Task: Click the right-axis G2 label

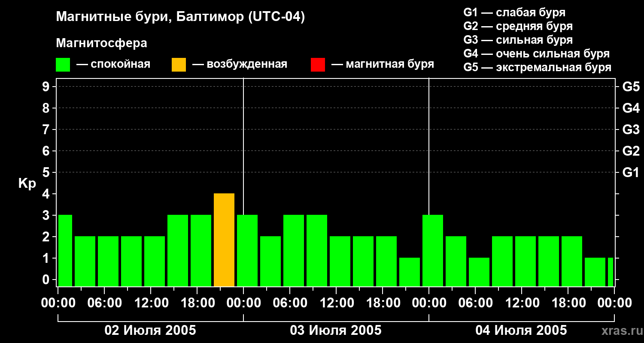Action: (631, 151)
